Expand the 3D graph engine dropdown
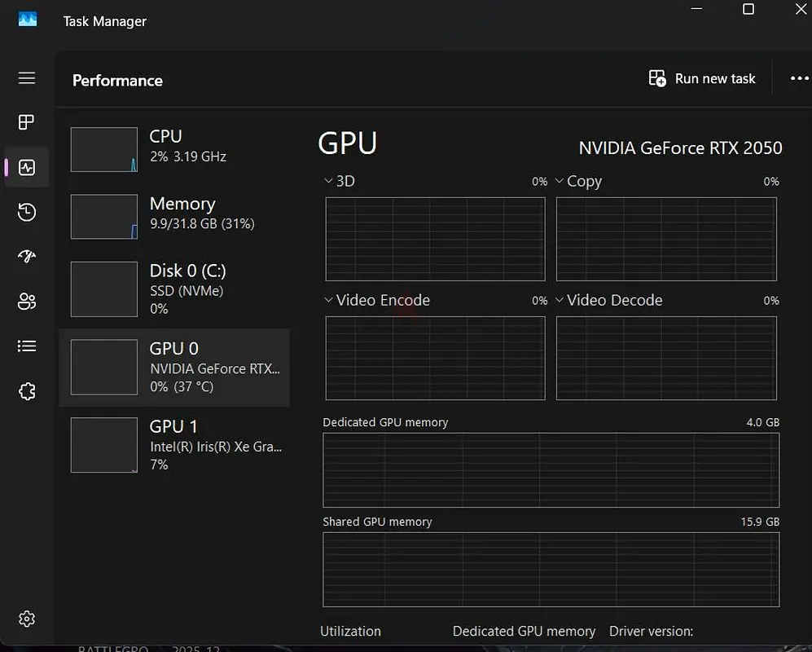 (340, 181)
